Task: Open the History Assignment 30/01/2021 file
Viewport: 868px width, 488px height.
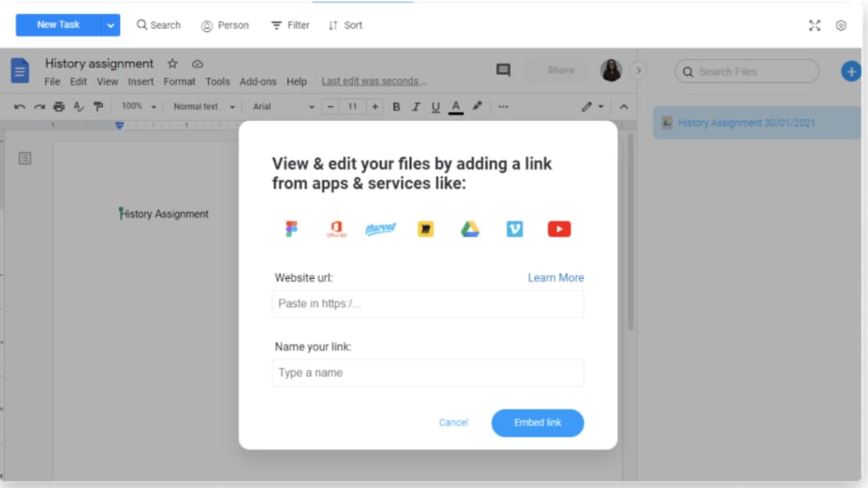Action: point(757,123)
